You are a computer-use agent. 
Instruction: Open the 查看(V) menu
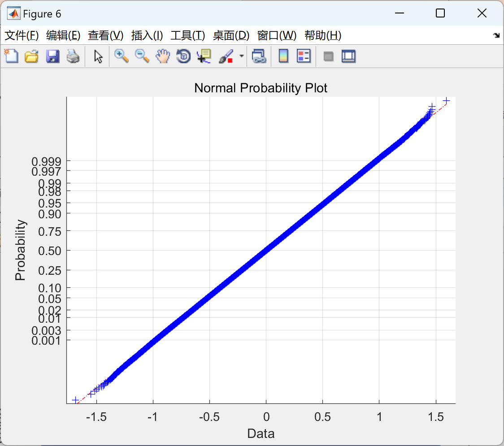point(106,35)
